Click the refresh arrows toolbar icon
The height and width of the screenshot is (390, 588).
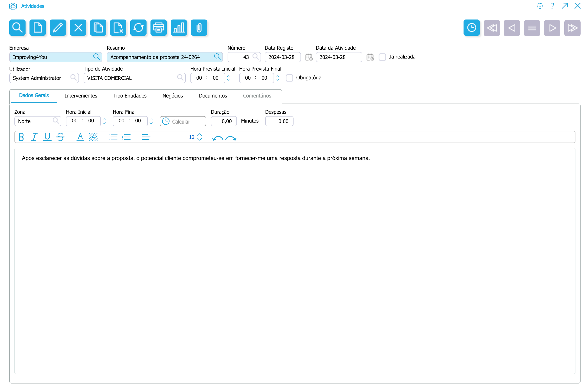138,28
